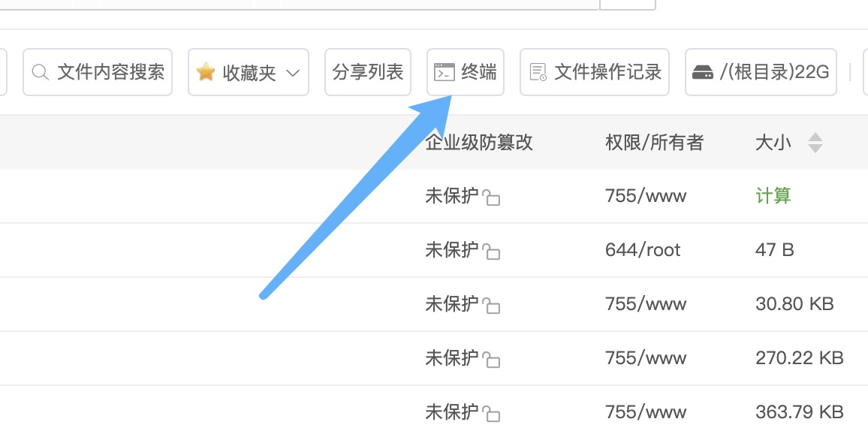Click the terminal icon beside 终端

click(x=444, y=73)
